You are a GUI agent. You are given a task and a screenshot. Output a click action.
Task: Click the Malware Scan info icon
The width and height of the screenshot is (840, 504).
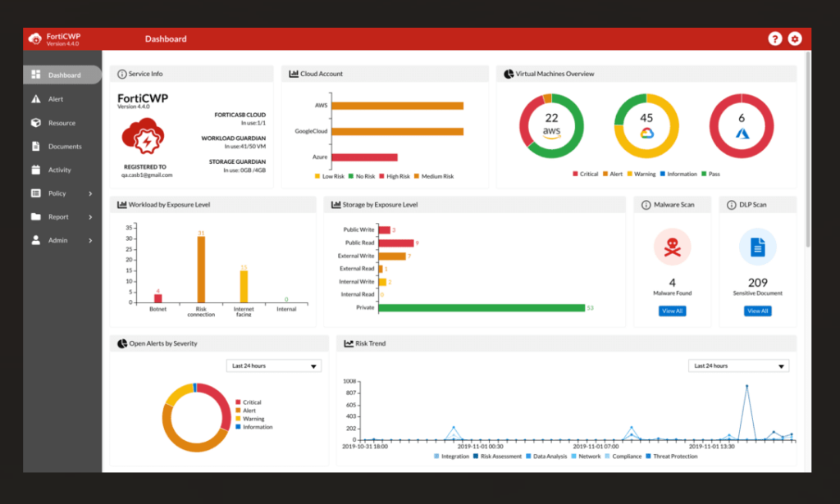point(646,205)
